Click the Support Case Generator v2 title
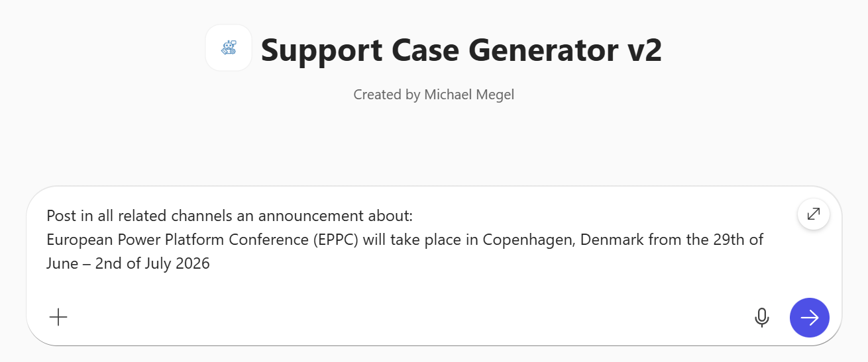Image resolution: width=868 pixels, height=362 pixels. [x=461, y=50]
